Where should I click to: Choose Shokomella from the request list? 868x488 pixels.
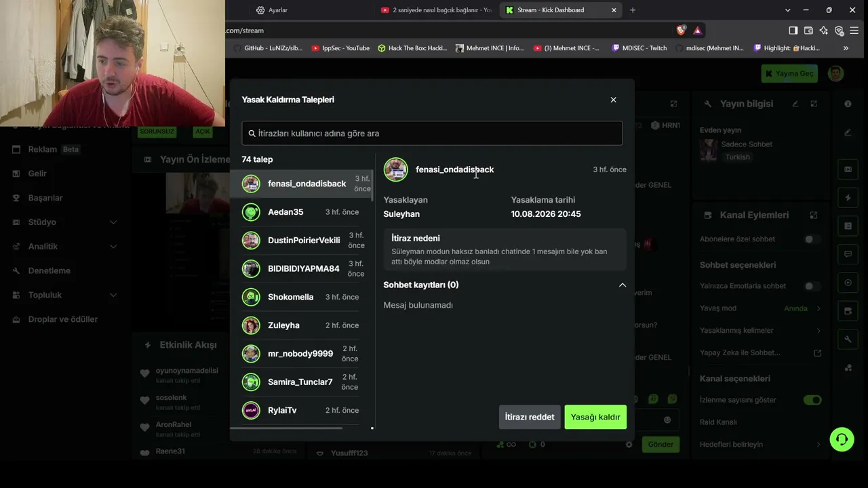(x=301, y=297)
